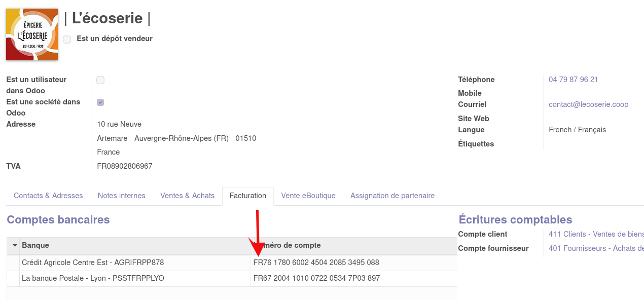Sort by the Banque column header
The width and height of the screenshot is (644, 300).
pos(35,245)
